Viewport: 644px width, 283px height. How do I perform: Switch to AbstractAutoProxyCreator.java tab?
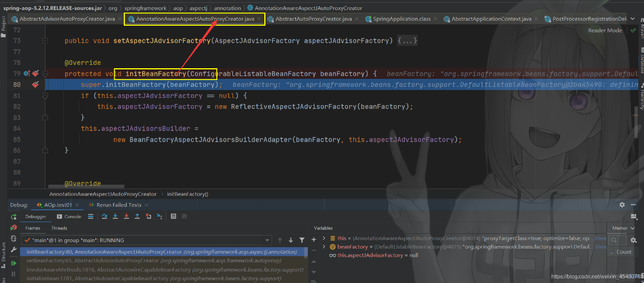[314, 19]
